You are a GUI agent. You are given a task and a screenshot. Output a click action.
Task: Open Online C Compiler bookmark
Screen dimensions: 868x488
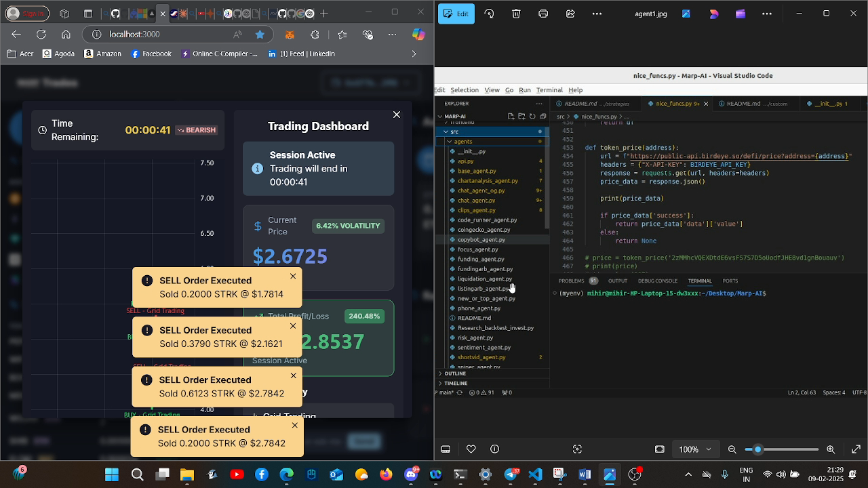pos(219,54)
